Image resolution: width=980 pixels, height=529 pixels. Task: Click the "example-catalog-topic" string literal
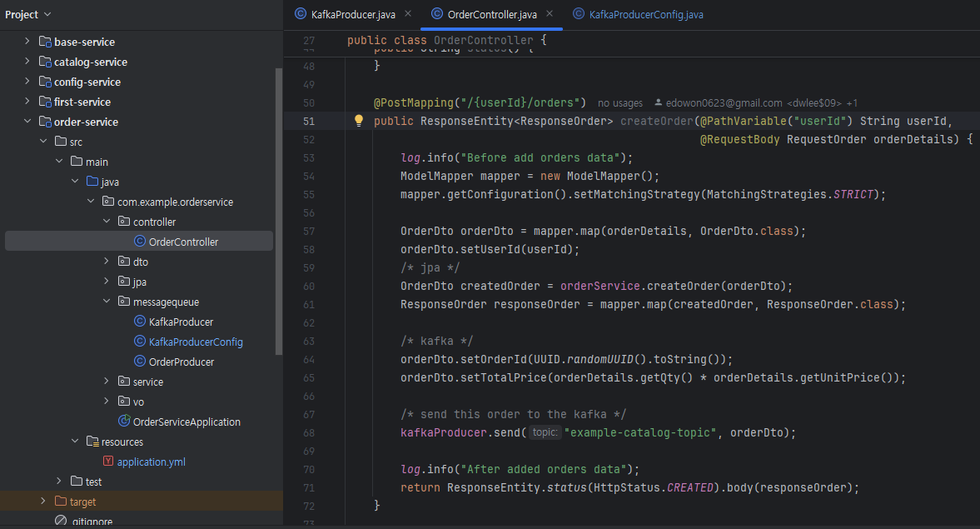(640, 432)
